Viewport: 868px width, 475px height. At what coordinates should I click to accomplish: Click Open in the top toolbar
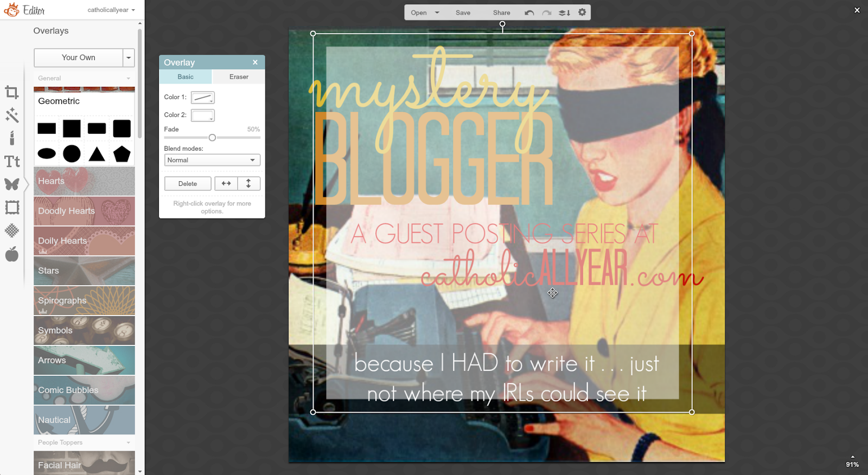tap(419, 12)
